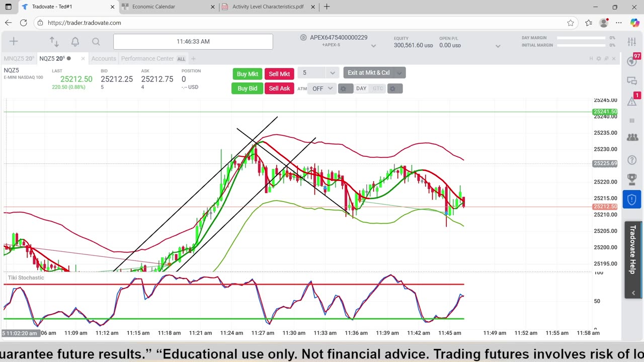Click the 11:46:33 AM clock field
Screen dimensions: 644x362
[193, 42]
